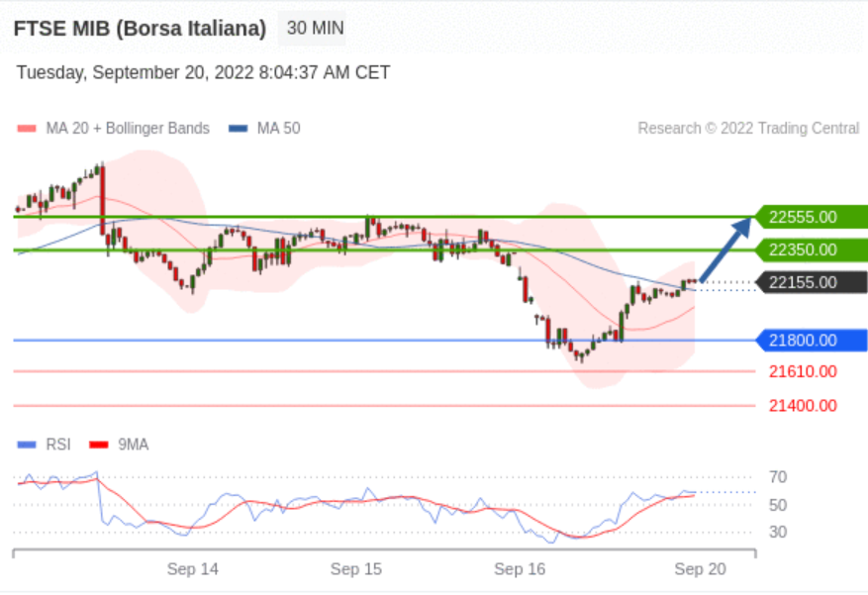Click the RSI 30 level label
The image size is (868, 595).
click(x=778, y=532)
